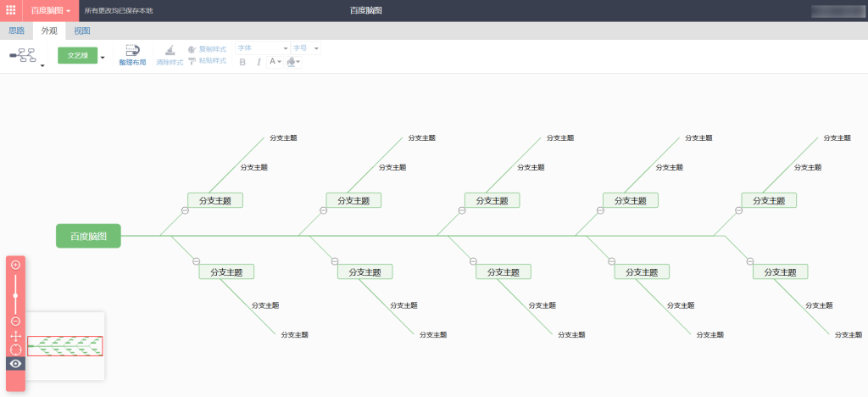
Task: Select topmost leaf 分支主题 of fifth upper branch
Action: pos(837,138)
